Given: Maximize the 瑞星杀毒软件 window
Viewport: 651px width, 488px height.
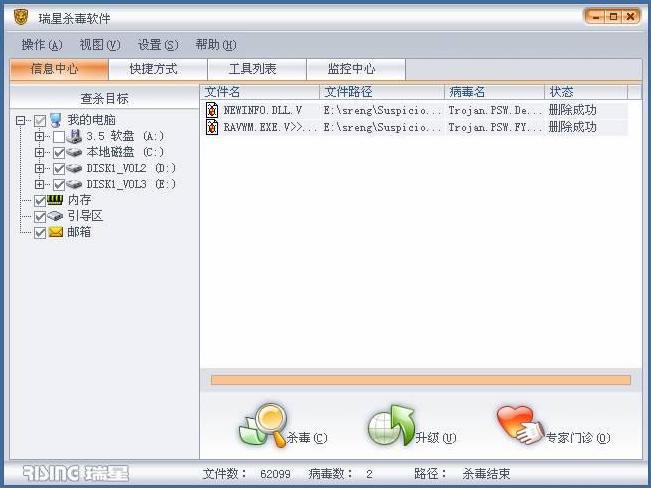Looking at the screenshot, I should pos(613,17).
